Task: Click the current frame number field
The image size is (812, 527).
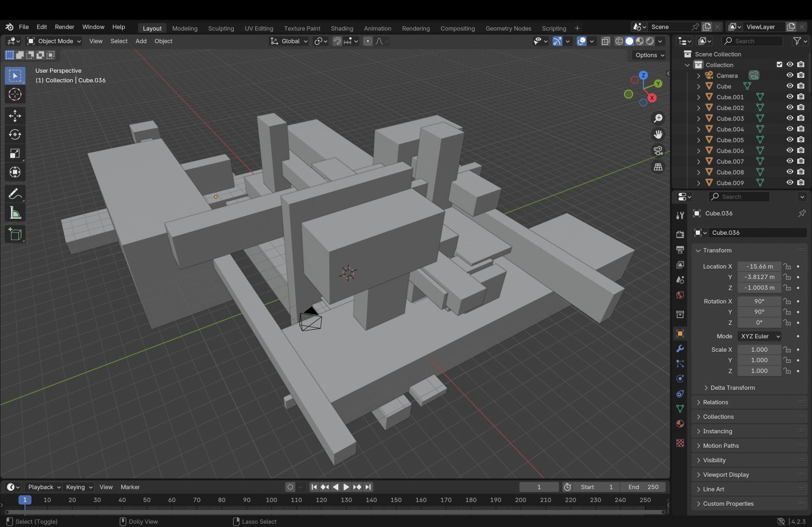Action: pyautogui.click(x=539, y=487)
